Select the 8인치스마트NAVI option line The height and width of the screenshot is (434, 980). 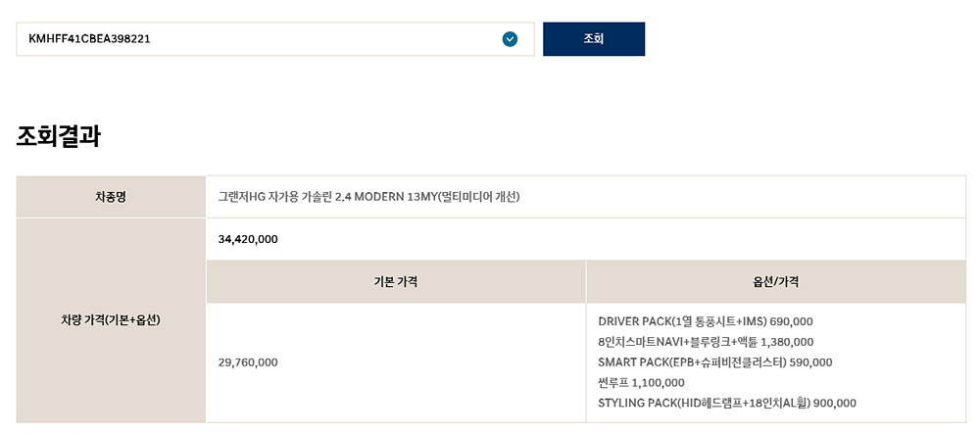coord(706,342)
